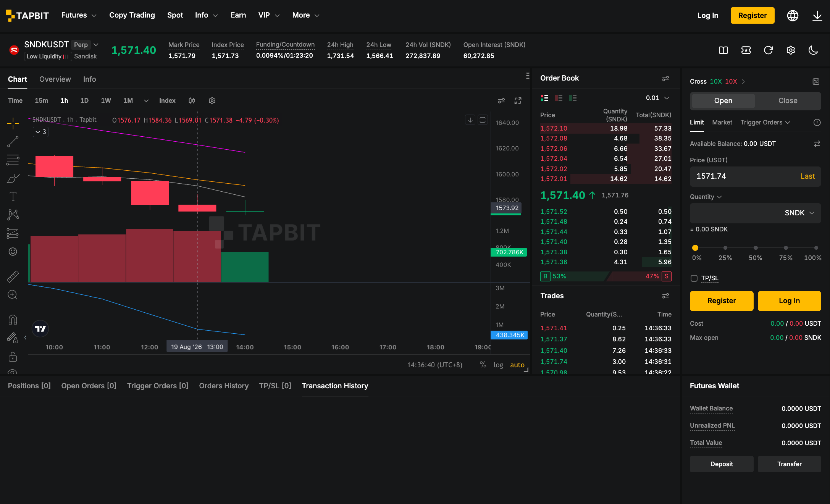The image size is (830, 504).
Task: Toggle percent scale on the chart
Action: [483, 365]
